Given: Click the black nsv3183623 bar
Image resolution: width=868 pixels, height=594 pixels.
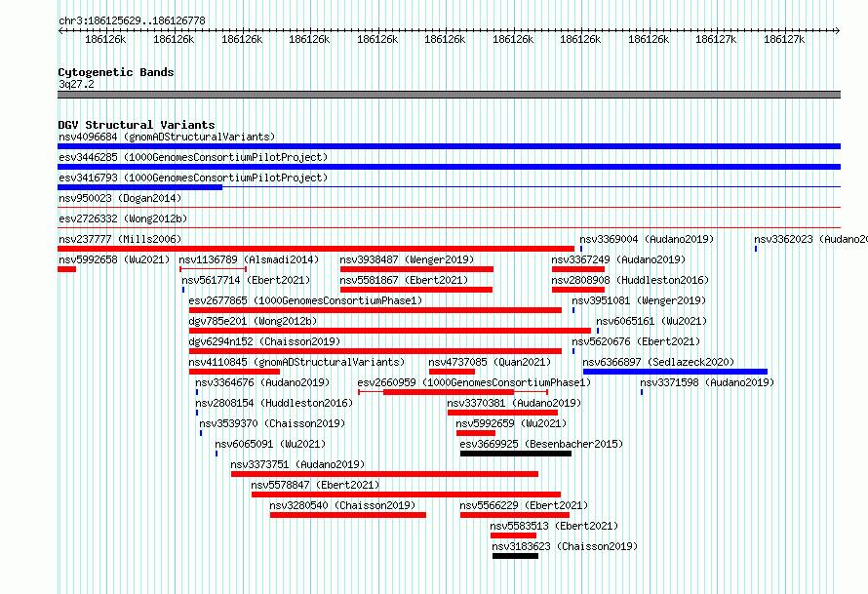Looking at the screenshot, I should [515, 556].
